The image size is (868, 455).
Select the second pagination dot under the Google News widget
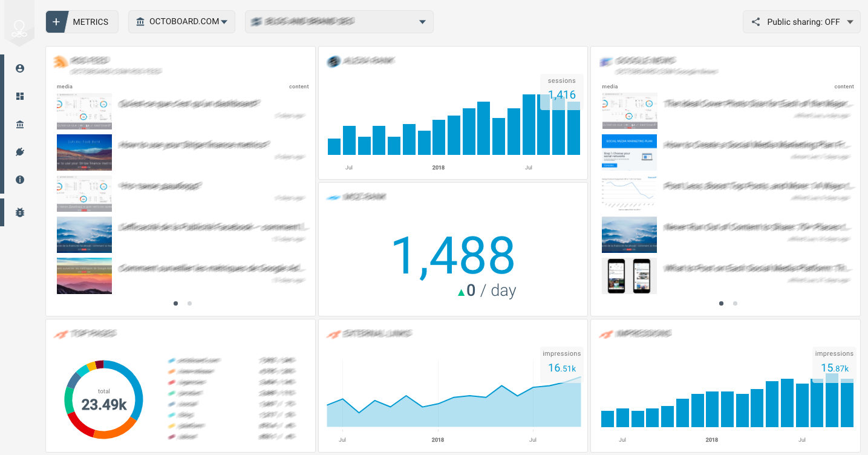tap(735, 303)
